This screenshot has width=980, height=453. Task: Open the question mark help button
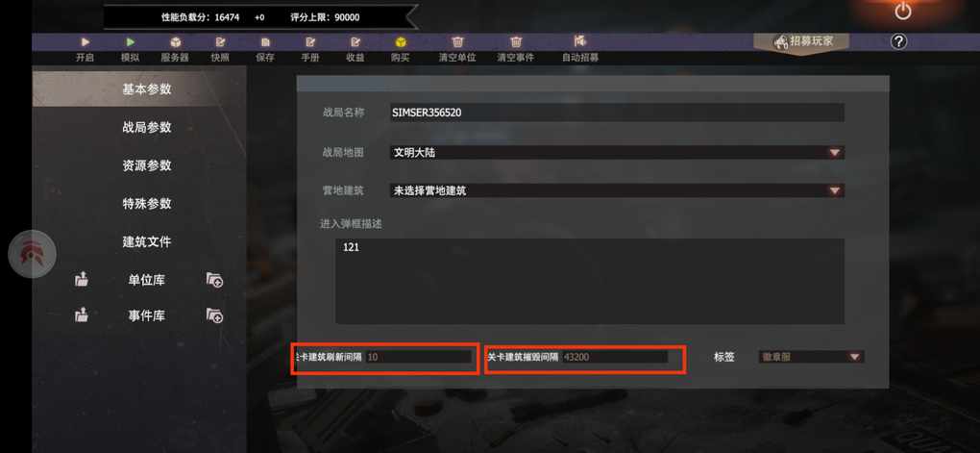point(898,42)
